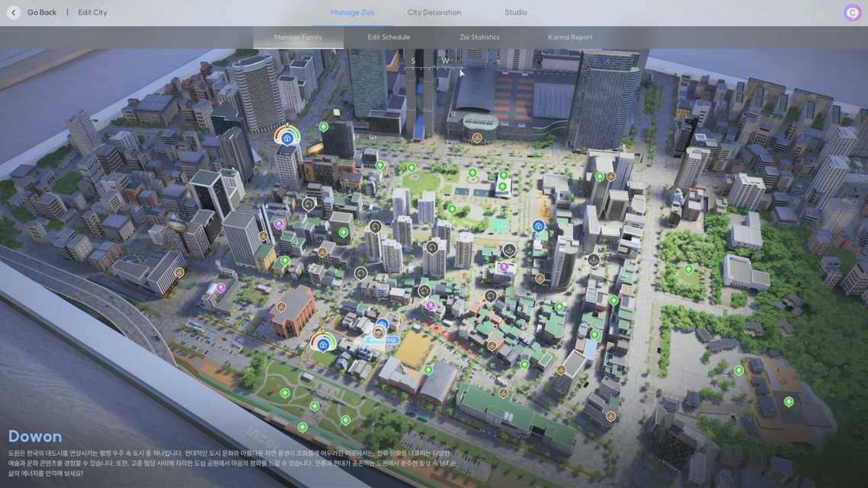This screenshot has height=488, width=868.
Task: Open the Karma Report sub-tab
Action: (x=570, y=37)
